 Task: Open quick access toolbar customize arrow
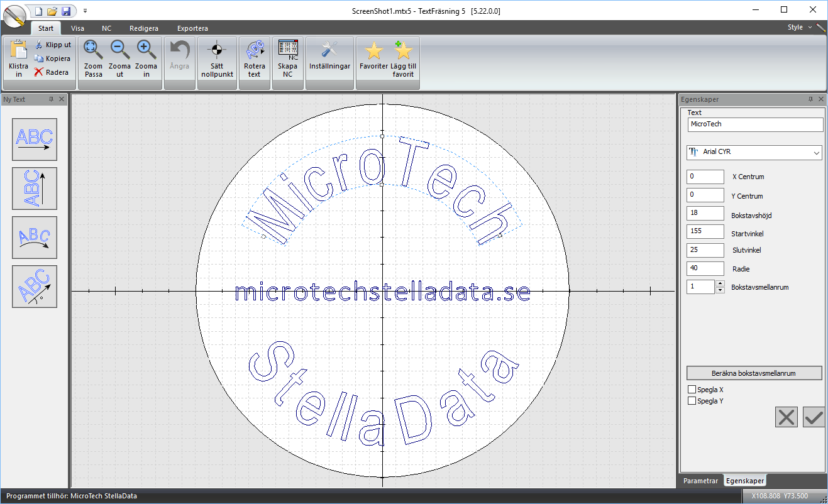pyautogui.click(x=85, y=11)
